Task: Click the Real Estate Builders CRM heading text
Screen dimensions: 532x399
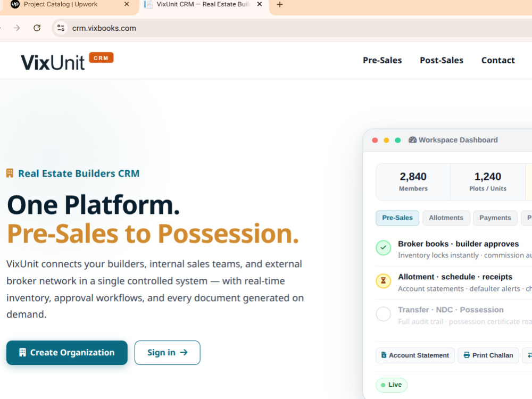Action: click(x=79, y=173)
